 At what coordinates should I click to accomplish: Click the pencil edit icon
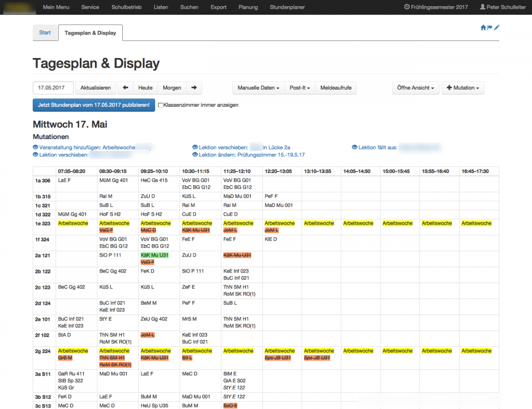coord(497,27)
